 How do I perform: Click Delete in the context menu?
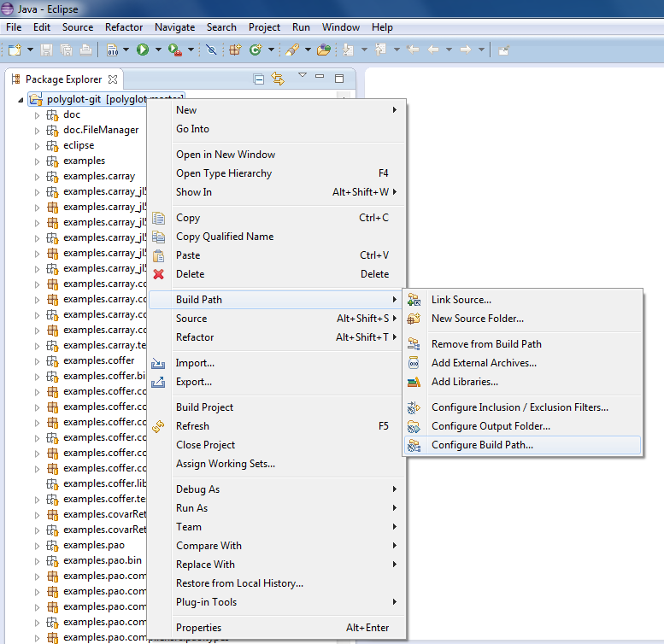point(190,274)
